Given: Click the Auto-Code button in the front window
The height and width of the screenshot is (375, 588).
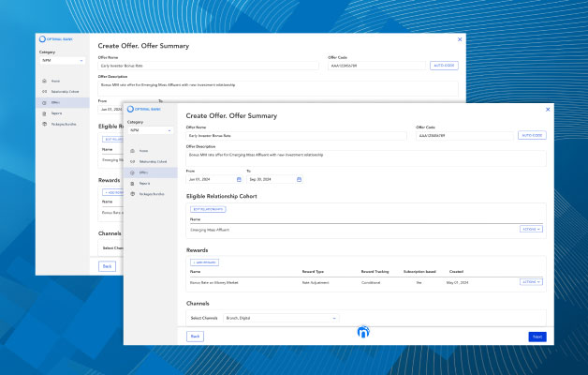Looking at the screenshot, I should tap(531, 135).
